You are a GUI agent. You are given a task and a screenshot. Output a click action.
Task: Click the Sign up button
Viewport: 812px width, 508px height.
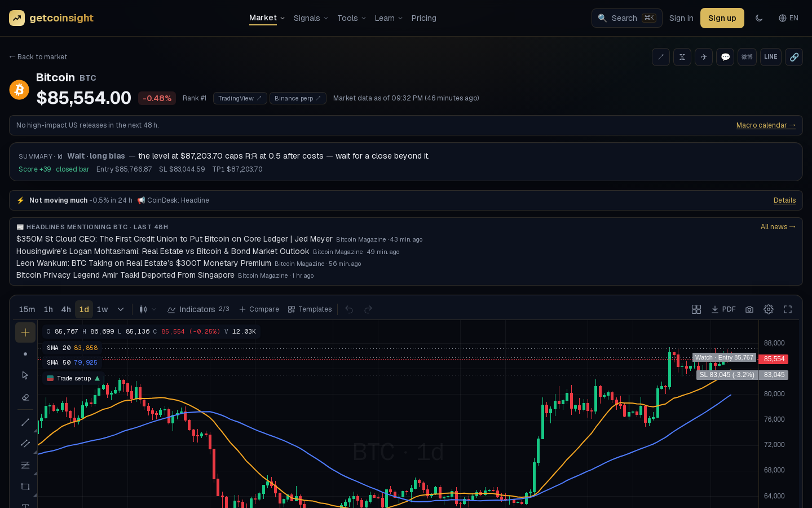[722, 18]
